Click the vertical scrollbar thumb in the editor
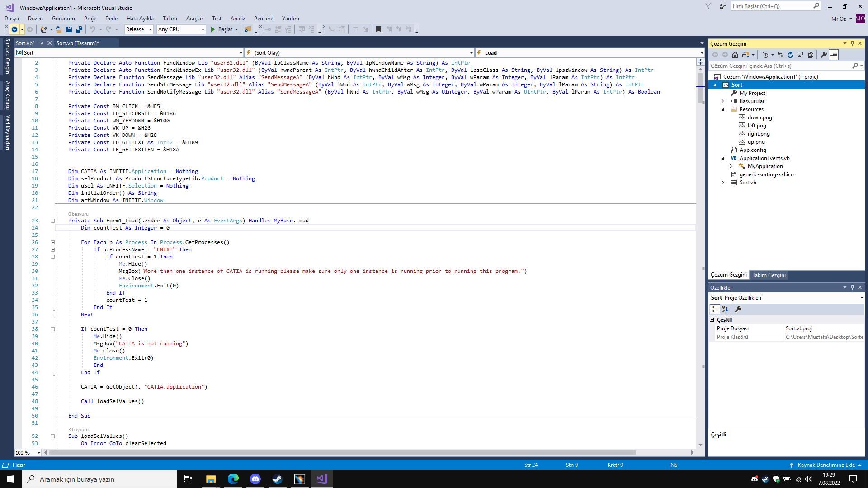This screenshot has width=868, height=488. tap(701, 88)
